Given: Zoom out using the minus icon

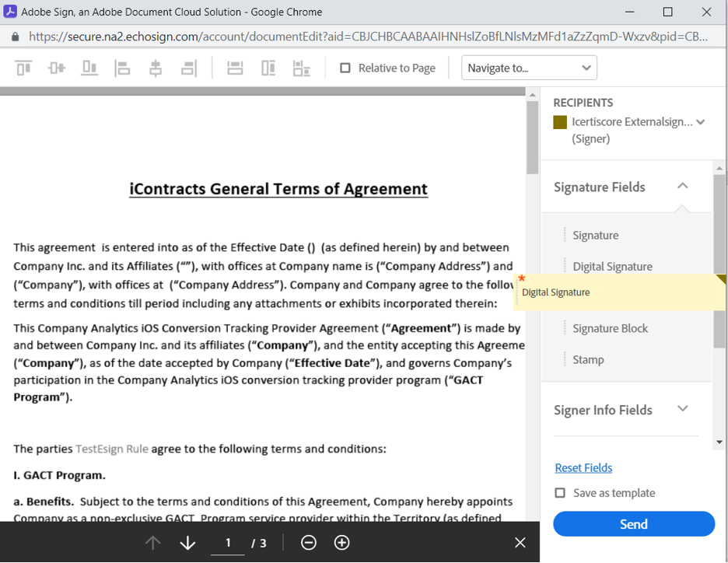Looking at the screenshot, I should (309, 543).
